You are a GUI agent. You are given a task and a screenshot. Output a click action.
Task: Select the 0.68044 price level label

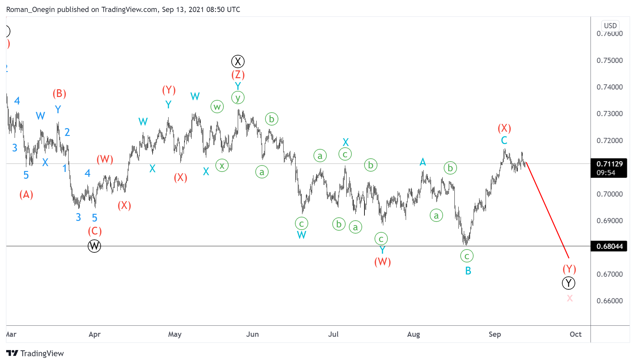pyautogui.click(x=609, y=246)
